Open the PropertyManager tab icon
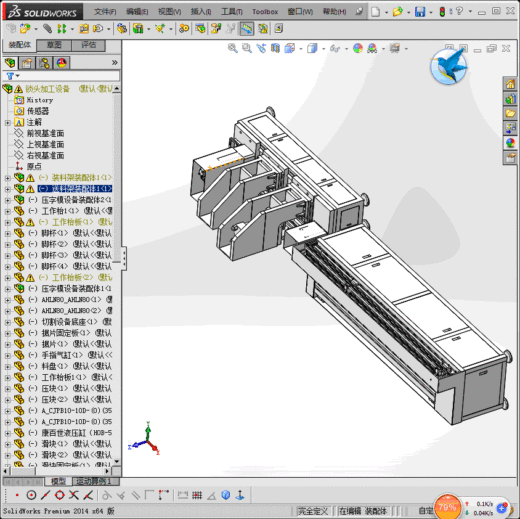 (x=27, y=63)
